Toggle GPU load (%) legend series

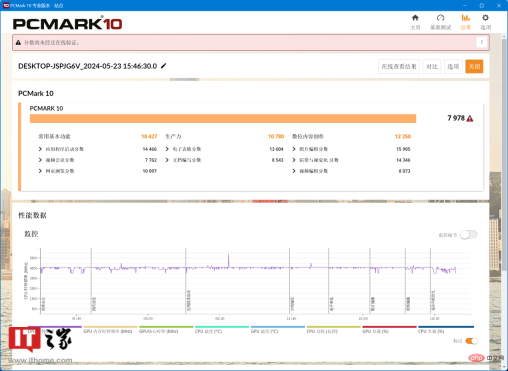click(x=389, y=330)
